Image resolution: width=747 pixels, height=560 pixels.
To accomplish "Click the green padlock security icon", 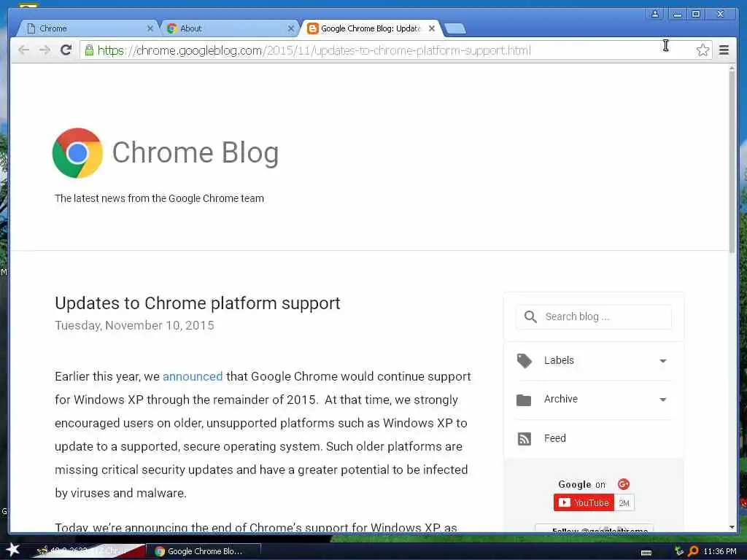I will [x=89, y=50].
